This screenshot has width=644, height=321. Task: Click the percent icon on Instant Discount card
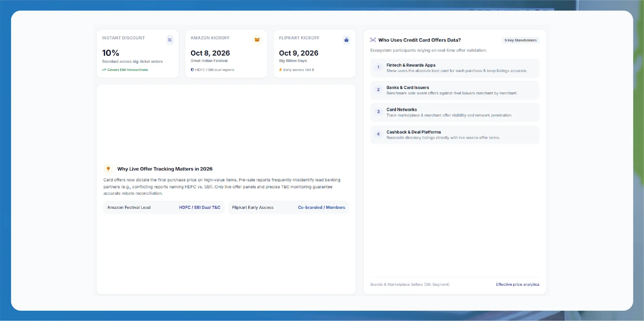point(170,40)
